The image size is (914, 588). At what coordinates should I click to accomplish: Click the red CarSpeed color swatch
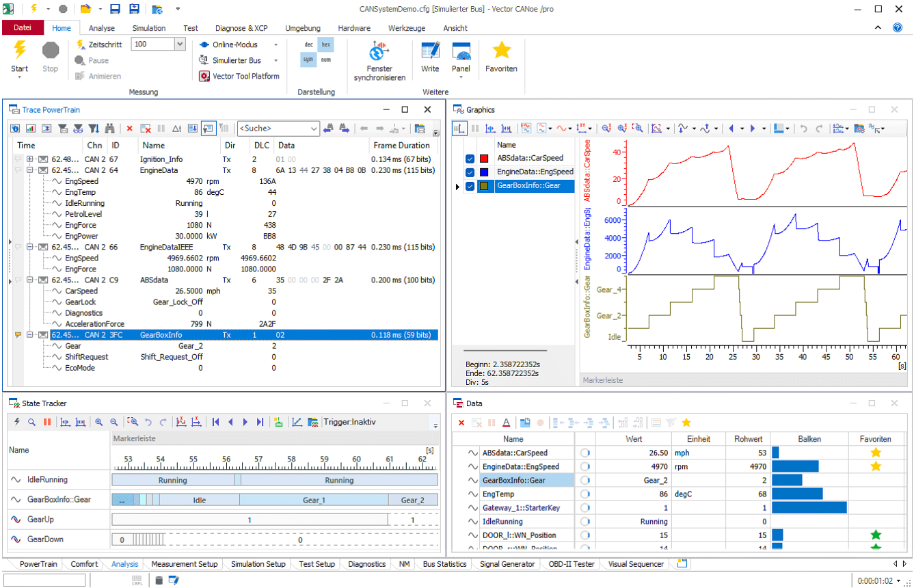484,159
